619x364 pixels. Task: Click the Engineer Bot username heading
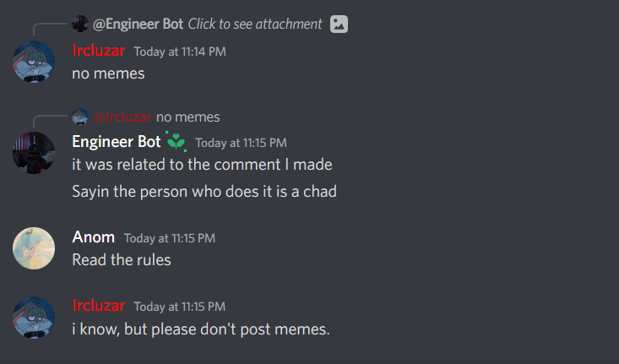click(117, 141)
